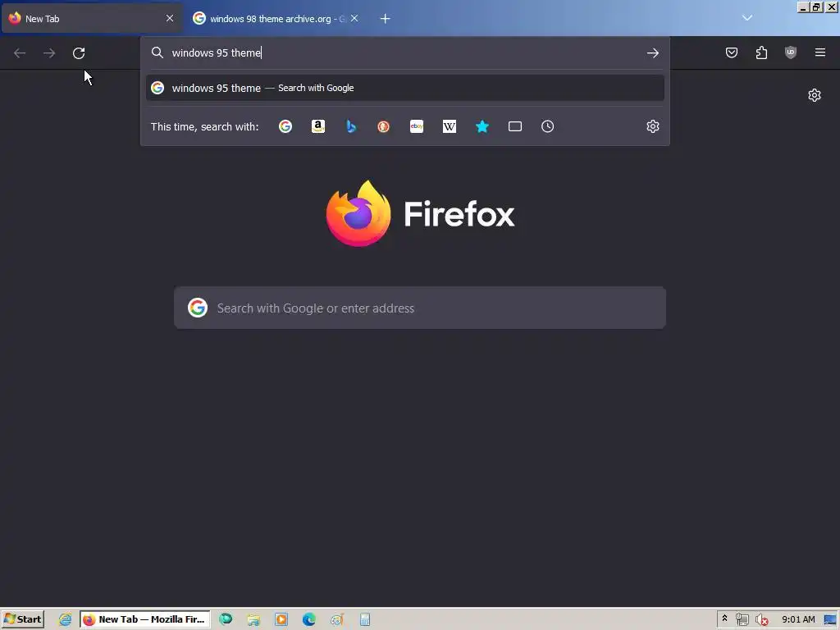
Task: Reload the current page
Action: coord(79,53)
